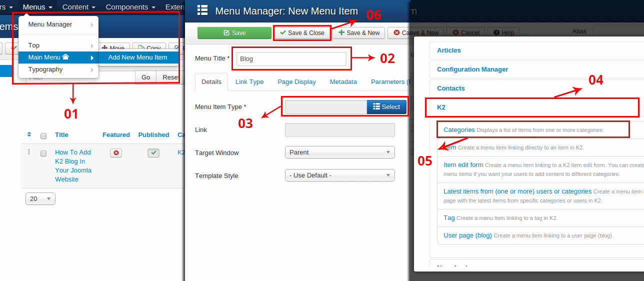Click home icon beside Main Menu
The height and width of the screenshot is (281, 644).
[x=65, y=57]
